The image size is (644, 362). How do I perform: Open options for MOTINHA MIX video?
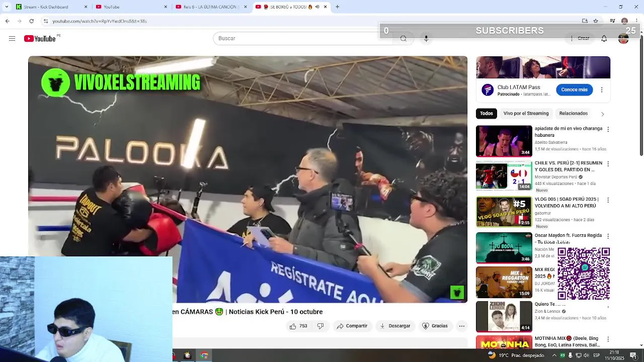pos(608,339)
